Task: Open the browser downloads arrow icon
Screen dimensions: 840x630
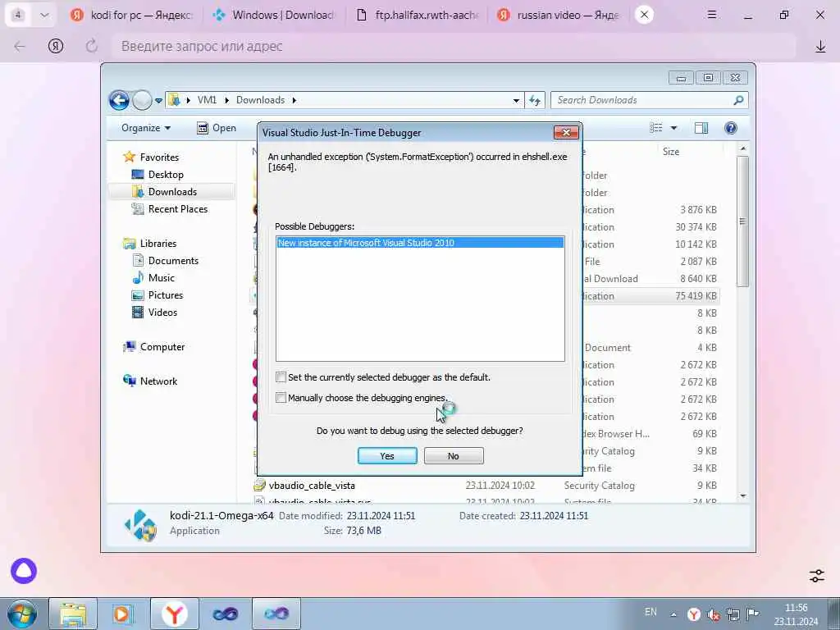Action: 820,47
